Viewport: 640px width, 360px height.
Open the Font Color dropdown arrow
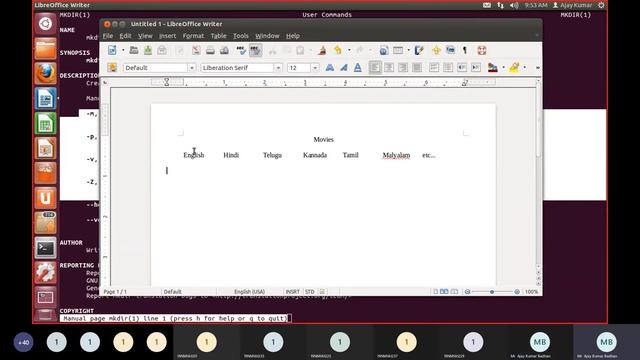pyautogui.click(x=503, y=67)
